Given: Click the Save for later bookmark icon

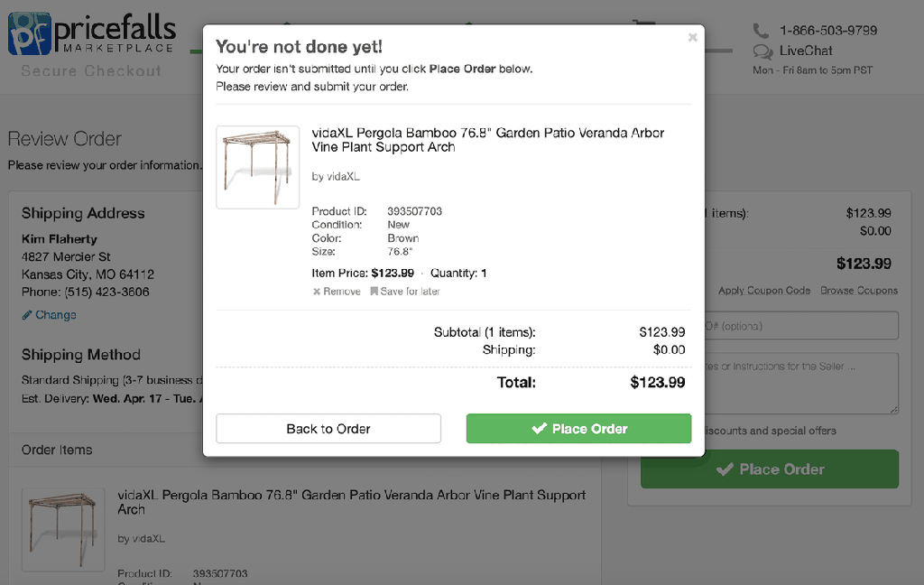Looking at the screenshot, I should 374,292.
